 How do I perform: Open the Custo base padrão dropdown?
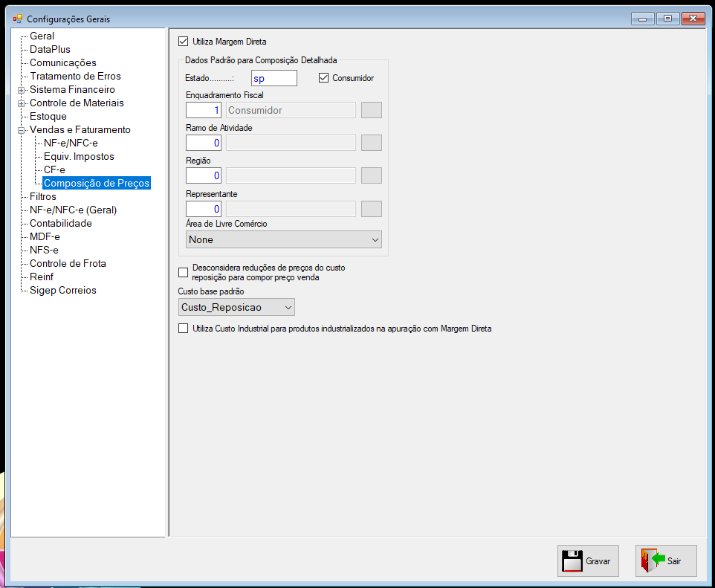coord(236,307)
